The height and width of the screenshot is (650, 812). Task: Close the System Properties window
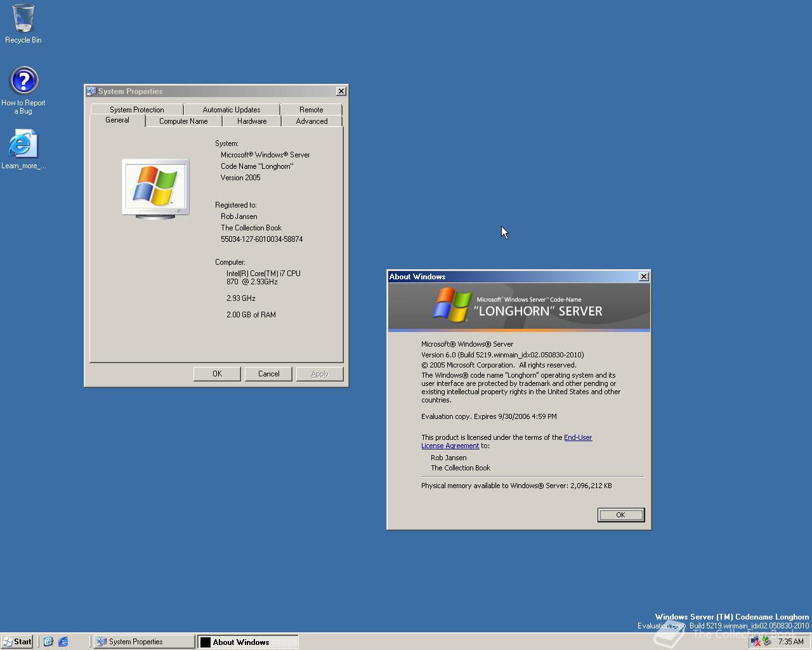point(341,91)
